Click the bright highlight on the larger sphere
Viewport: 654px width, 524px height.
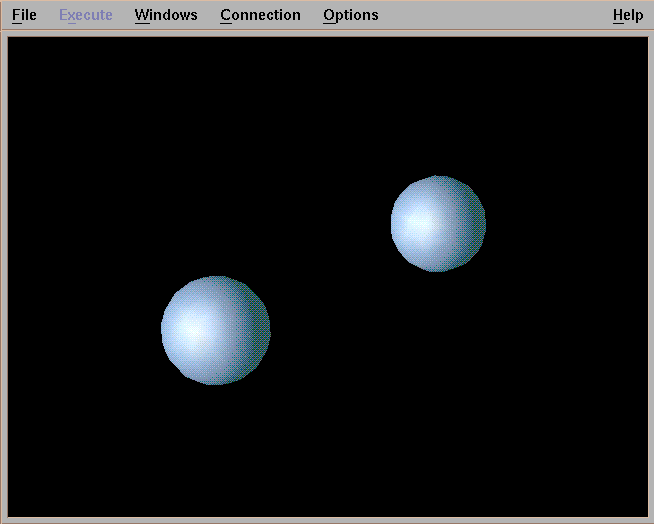click(x=193, y=327)
